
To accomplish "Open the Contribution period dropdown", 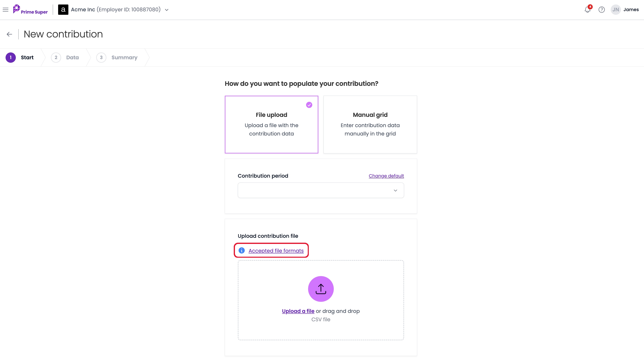I will click(x=321, y=190).
